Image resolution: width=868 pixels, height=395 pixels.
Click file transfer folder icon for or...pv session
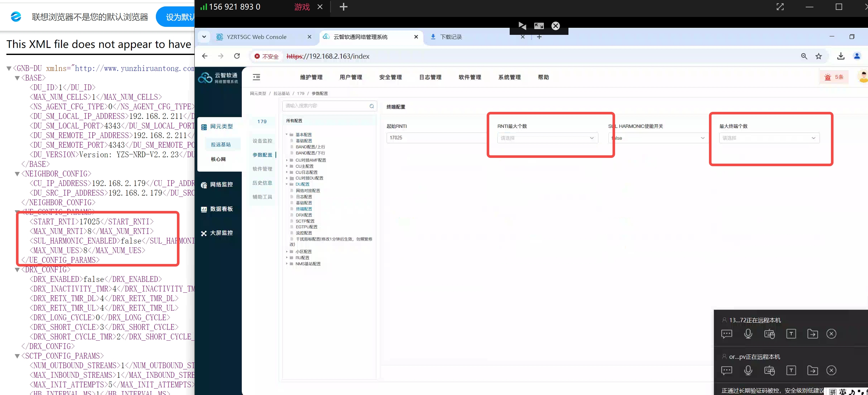click(x=812, y=370)
